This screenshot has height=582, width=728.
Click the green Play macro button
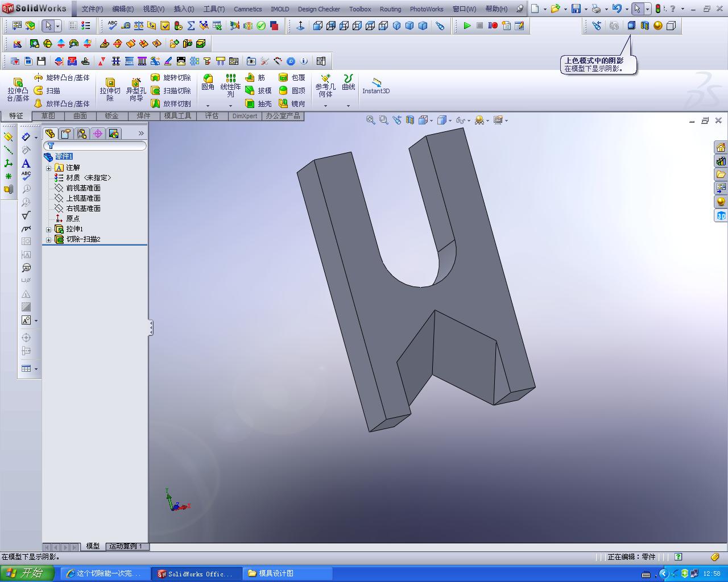click(x=467, y=26)
